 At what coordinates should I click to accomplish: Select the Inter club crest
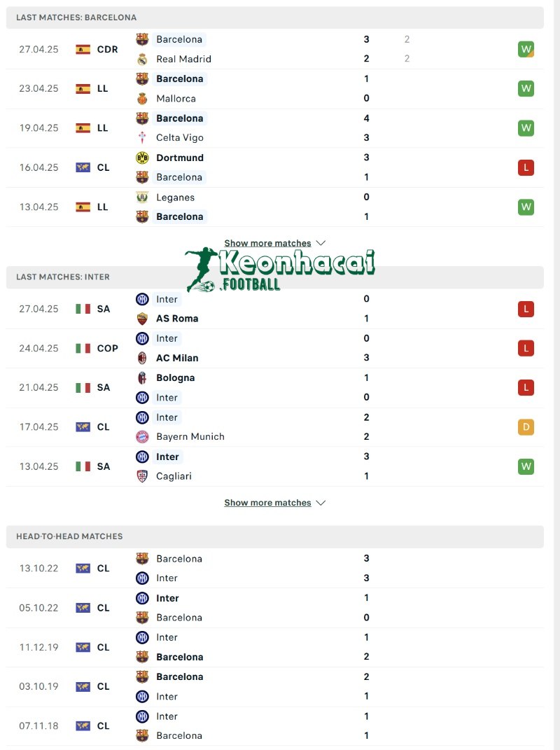(143, 299)
